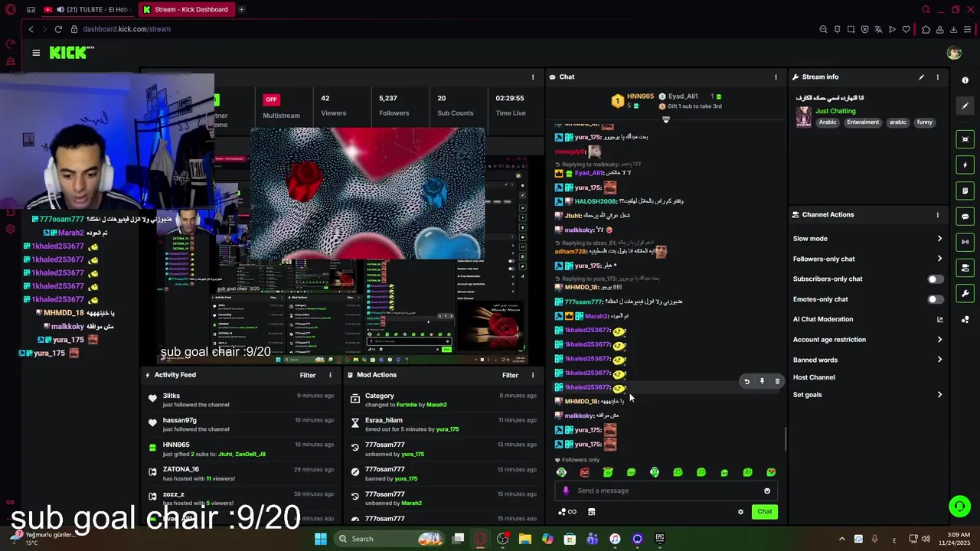Click the Windows Start button
Image resolution: width=980 pixels, height=551 pixels.
coord(321,539)
